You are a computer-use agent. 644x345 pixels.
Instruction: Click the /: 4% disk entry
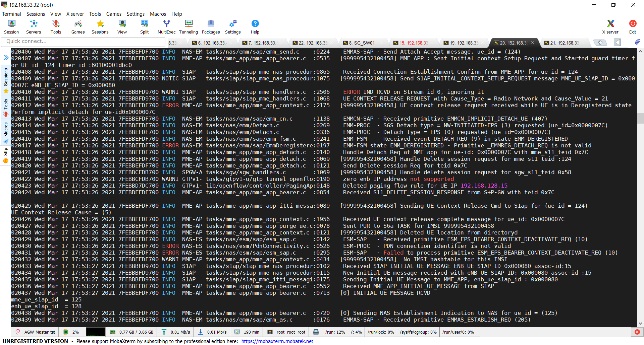[356, 332]
